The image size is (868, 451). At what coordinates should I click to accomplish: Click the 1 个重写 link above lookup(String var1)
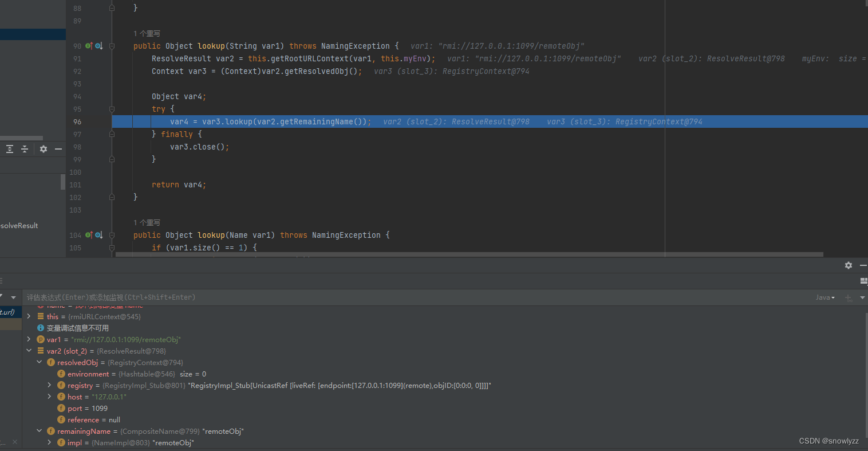click(x=147, y=33)
